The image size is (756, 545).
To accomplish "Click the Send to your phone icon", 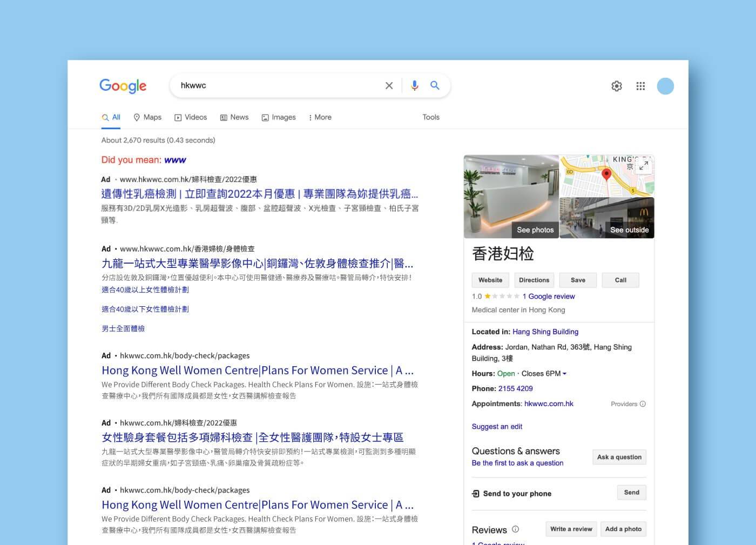I will [476, 494].
